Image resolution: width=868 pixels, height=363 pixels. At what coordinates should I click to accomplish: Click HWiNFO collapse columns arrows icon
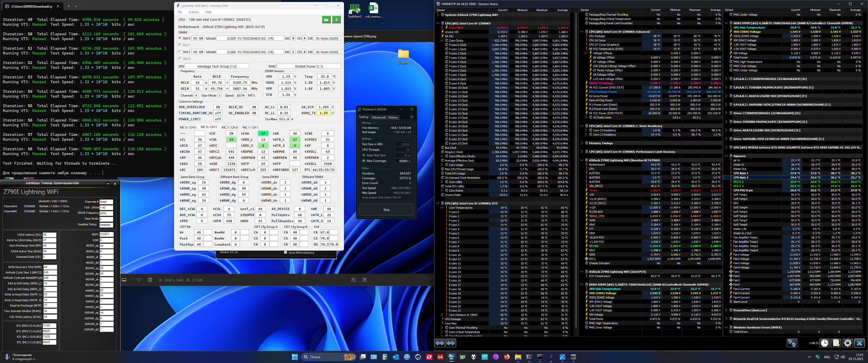point(451,343)
